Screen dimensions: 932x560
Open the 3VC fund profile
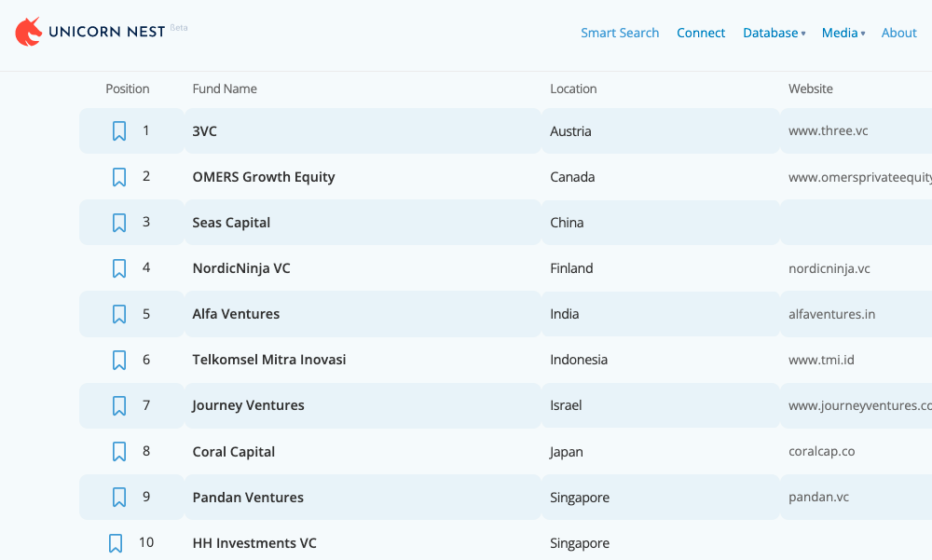coord(204,131)
